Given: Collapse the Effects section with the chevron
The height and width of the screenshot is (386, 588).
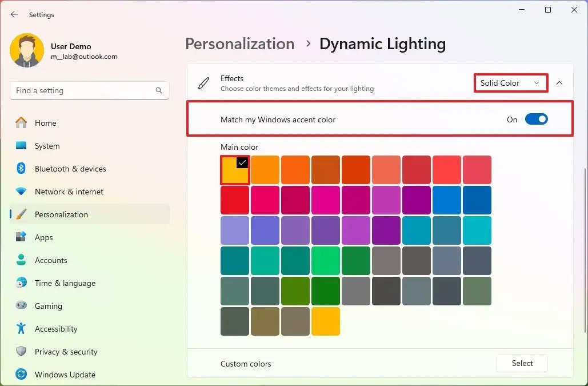Looking at the screenshot, I should point(559,83).
